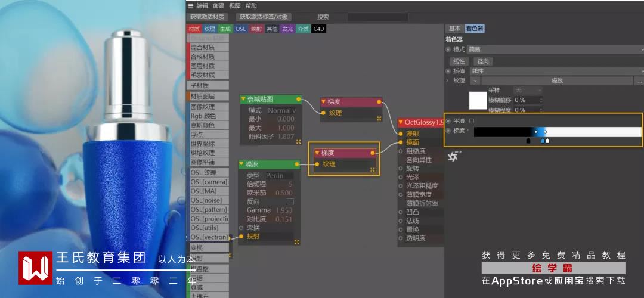The height and width of the screenshot is (298, 644).
Task: Switch to the 基本 tab
Action: (x=454, y=29)
